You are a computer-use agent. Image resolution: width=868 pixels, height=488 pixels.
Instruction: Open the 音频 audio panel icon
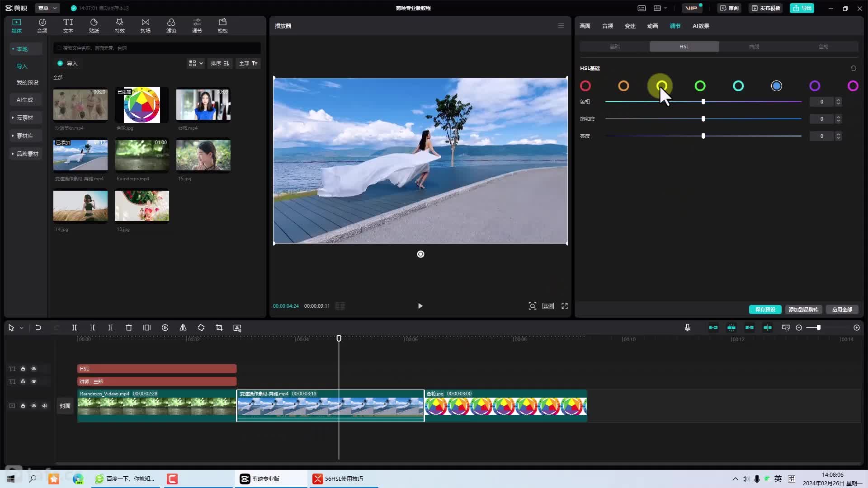42,26
